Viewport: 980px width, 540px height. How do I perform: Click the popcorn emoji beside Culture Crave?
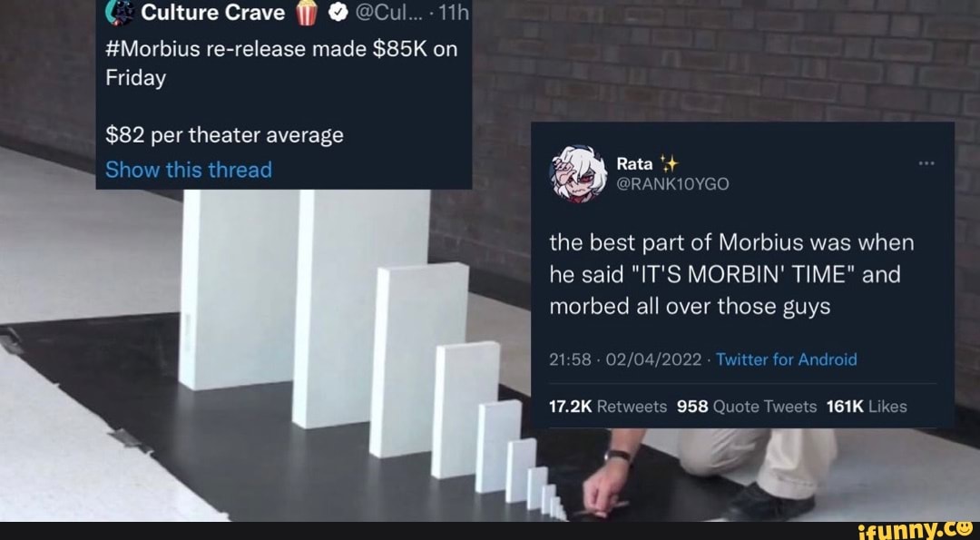point(307,13)
